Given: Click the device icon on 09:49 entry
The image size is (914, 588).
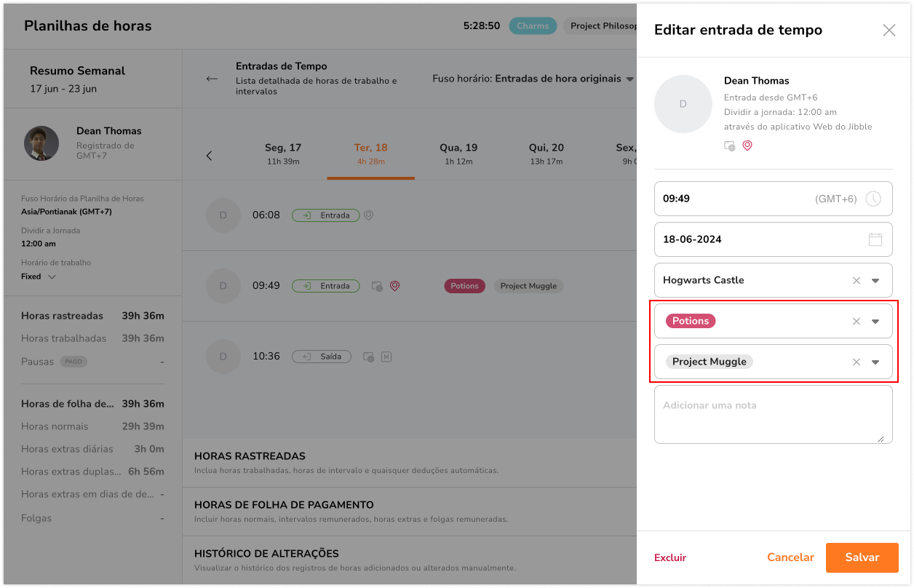Looking at the screenshot, I should click(x=377, y=287).
